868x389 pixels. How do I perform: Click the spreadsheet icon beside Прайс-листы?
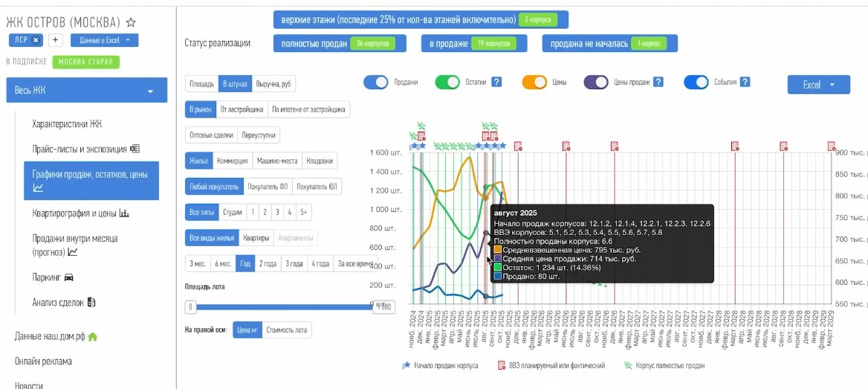(x=135, y=149)
